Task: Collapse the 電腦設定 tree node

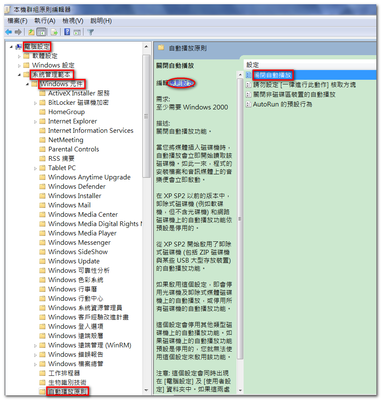Action: tap(11, 47)
